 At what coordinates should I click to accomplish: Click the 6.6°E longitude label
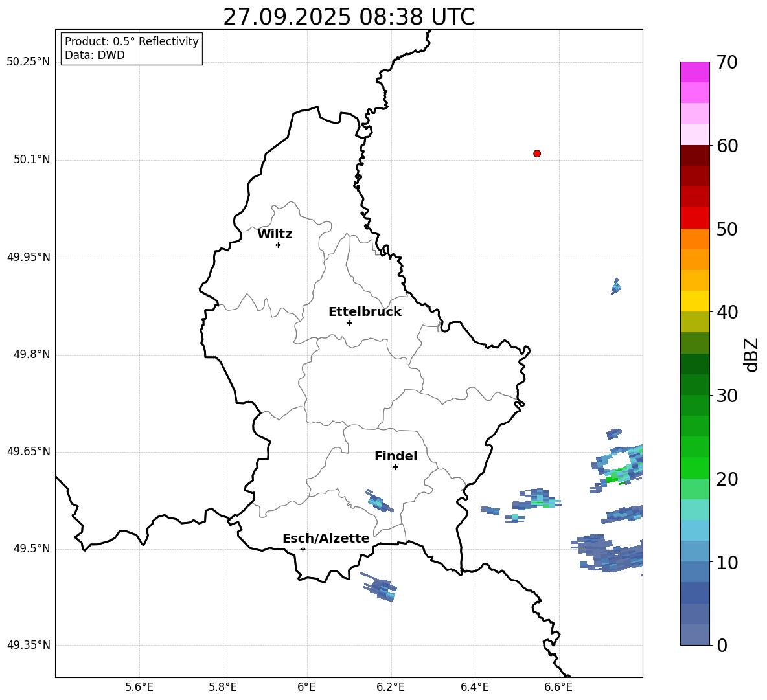pyautogui.click(x=558, y=687)
